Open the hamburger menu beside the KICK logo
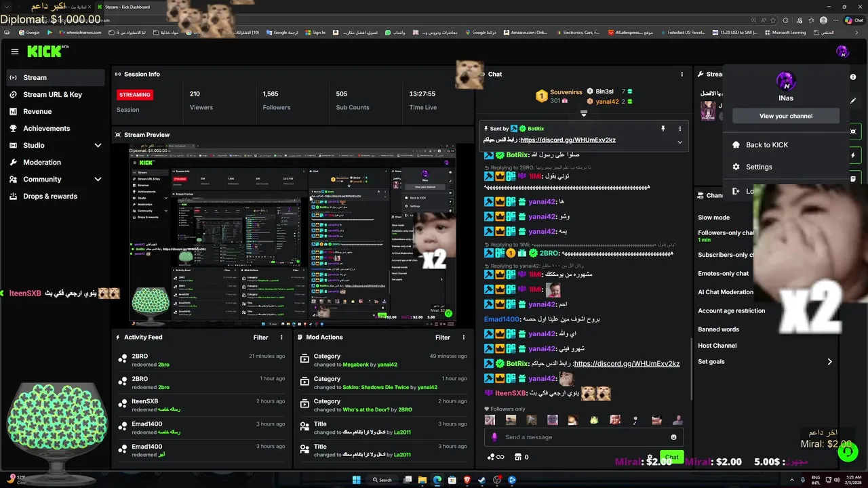Screen dimensions: 868x488 point(15,52)
